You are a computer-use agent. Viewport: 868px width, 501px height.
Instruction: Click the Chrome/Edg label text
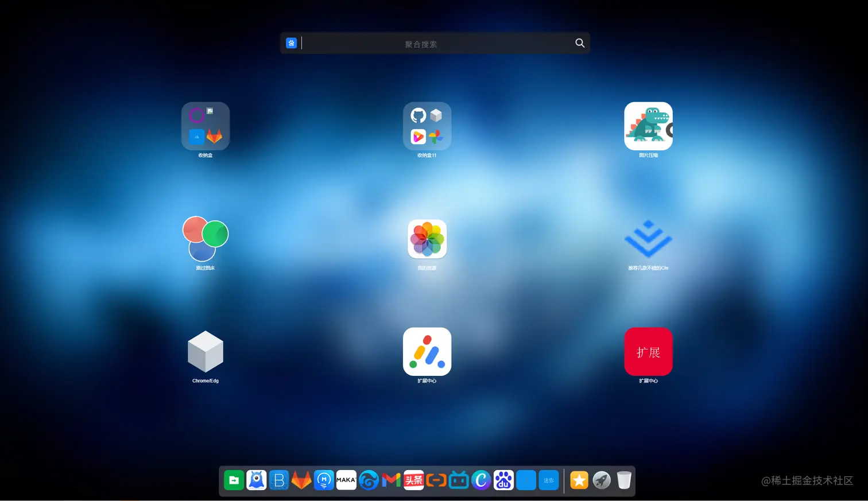tap(206, 381)
